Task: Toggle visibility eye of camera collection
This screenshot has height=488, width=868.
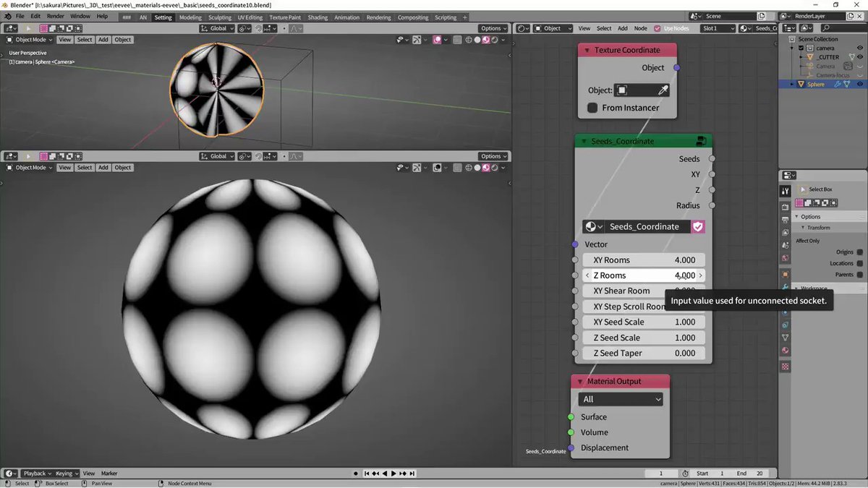Action: [860, 48]
